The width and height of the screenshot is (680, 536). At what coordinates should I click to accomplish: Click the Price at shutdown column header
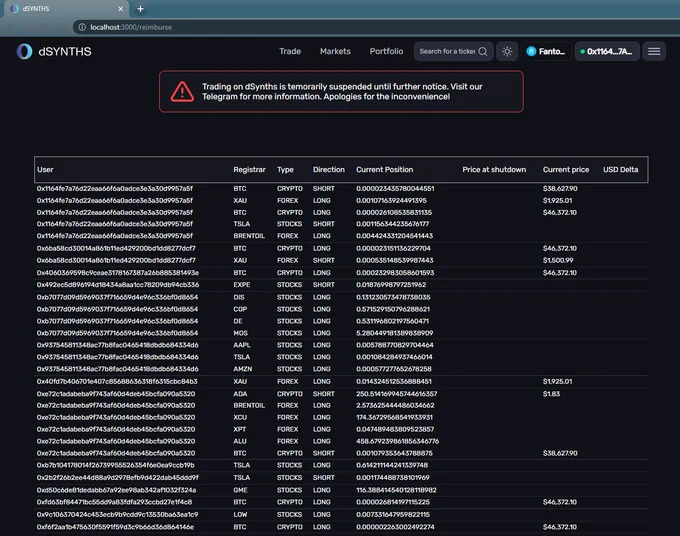[494, 170]
